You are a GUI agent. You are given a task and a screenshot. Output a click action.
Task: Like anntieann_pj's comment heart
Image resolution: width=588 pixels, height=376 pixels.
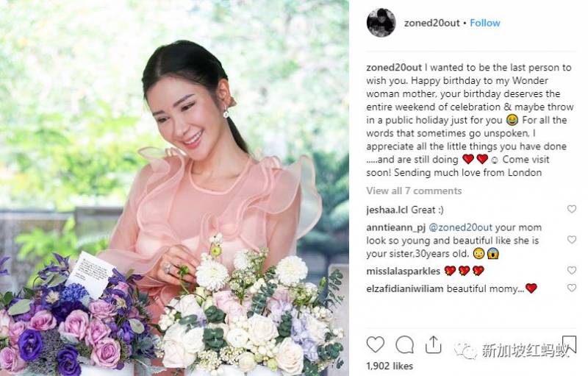click(572, 239)
